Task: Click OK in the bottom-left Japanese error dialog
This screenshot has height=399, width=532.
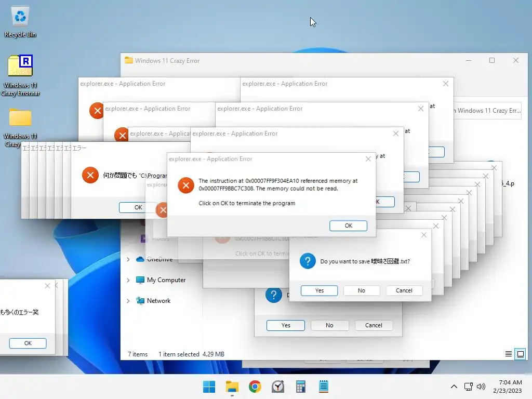Action: (x=28, y=343)
